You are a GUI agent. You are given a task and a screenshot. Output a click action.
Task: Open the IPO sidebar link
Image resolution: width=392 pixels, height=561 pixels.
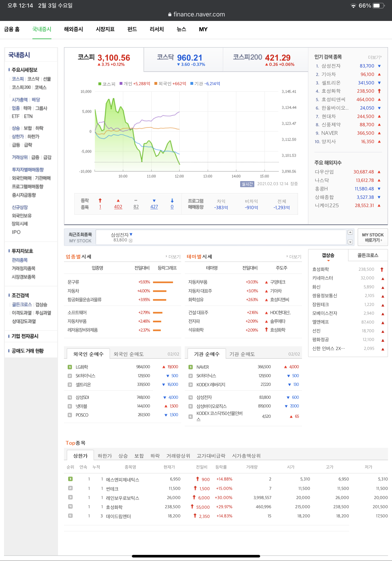pos(16,232)
